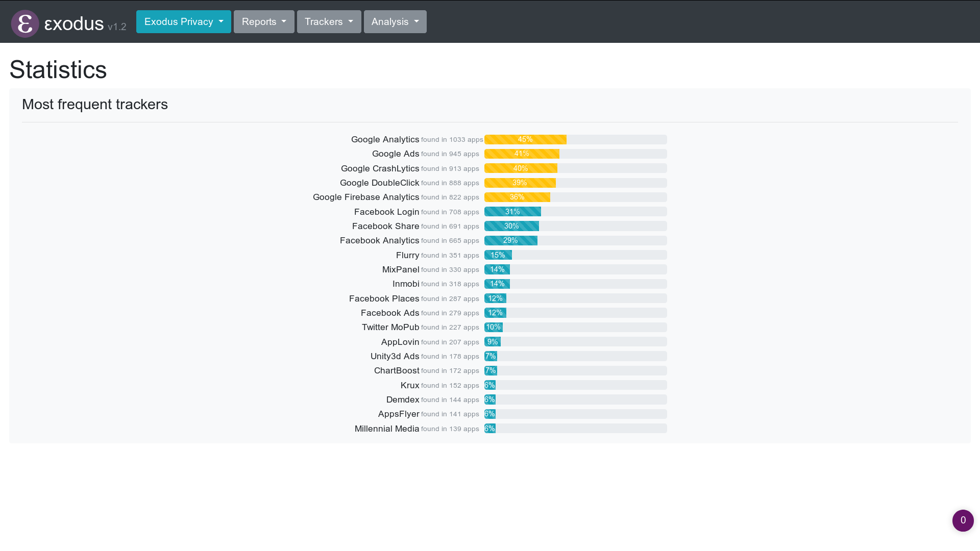This screenshot has width=980, height=551.
Task: Click 'found in 708 apps' text
Action: coord(450,212)
